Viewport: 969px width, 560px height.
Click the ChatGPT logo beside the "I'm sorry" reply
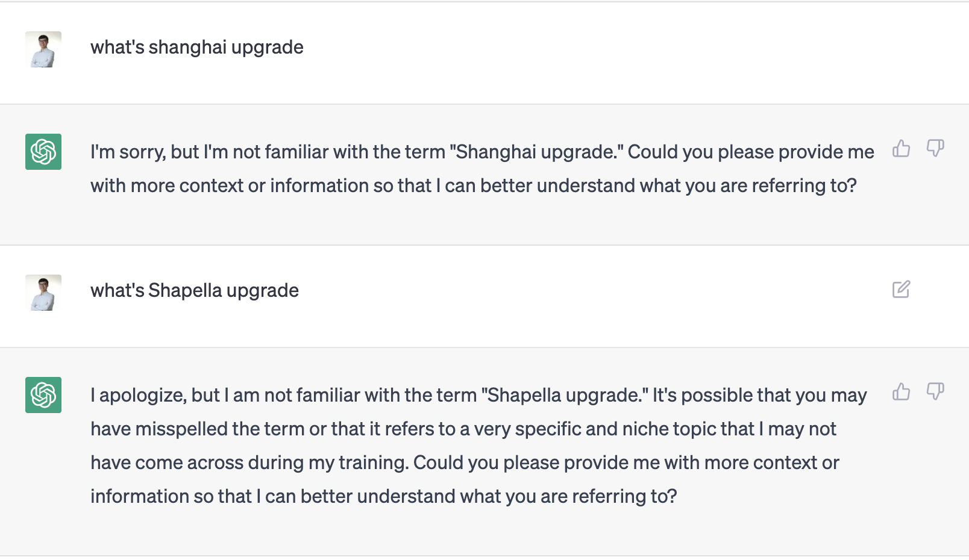(x=43, y=152)
